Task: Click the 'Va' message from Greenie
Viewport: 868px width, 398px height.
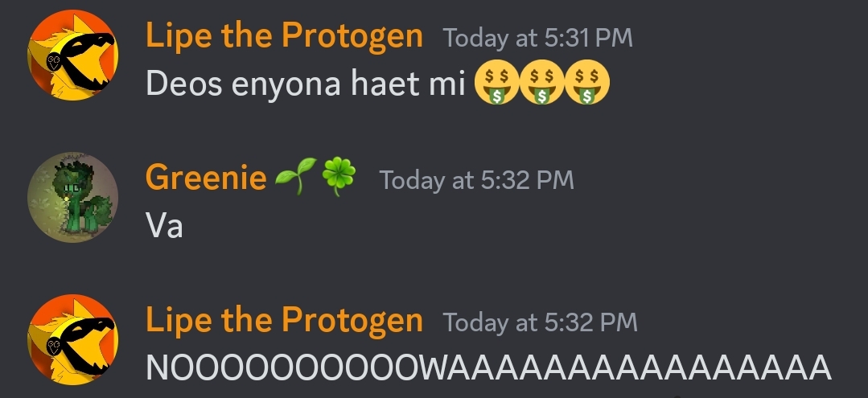Action: [164, 226]
